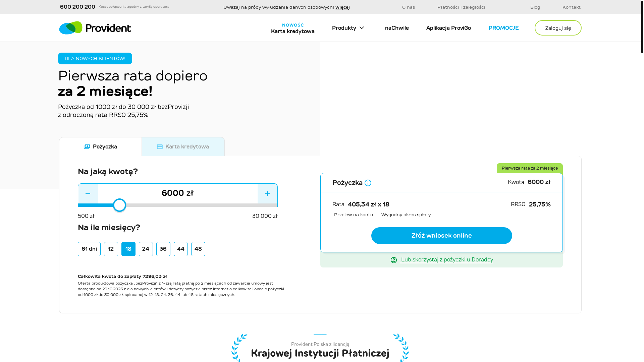Click the Zaloguj się button
Image resolution: width=644 pixels, height=362 pixels.
coord(558,28)
